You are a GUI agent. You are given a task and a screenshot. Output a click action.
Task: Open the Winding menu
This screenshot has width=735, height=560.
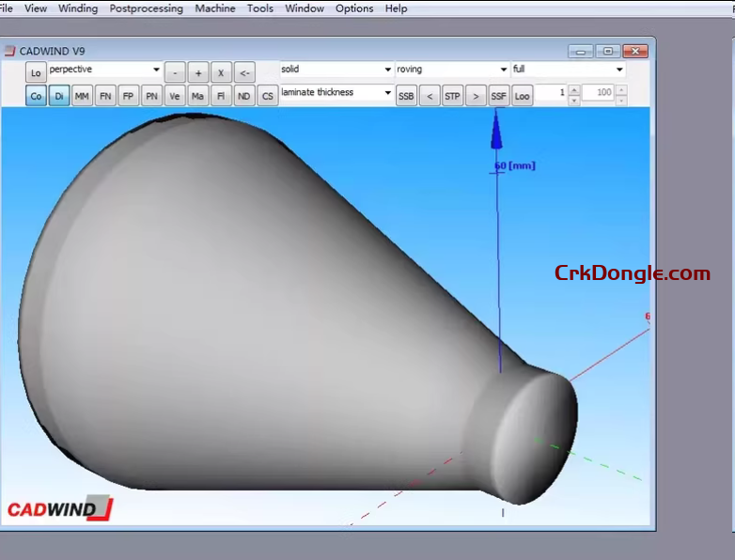coord(77,8)
